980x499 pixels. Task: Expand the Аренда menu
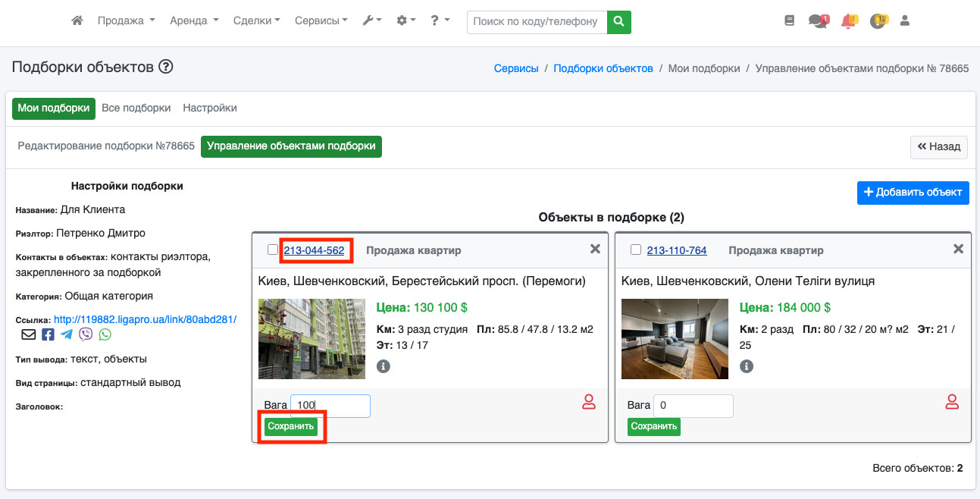tap(195, 21)
